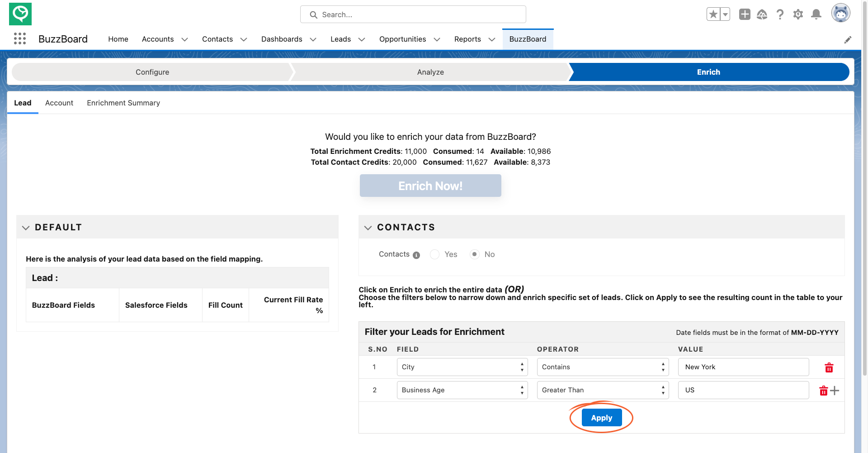Image resolution: width=868 pixels, height=453 pixels.
Task: Go to the Configure step
Action: pos(152,72)
